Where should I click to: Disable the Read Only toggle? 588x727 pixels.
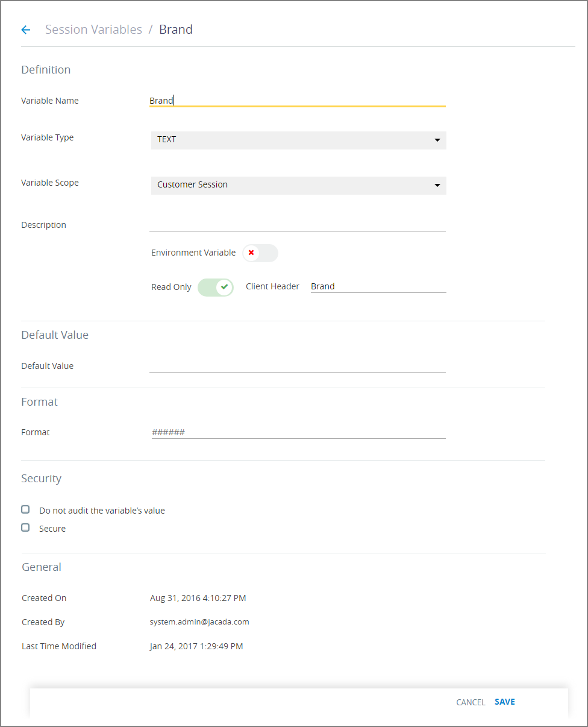[x=216, y=288]
